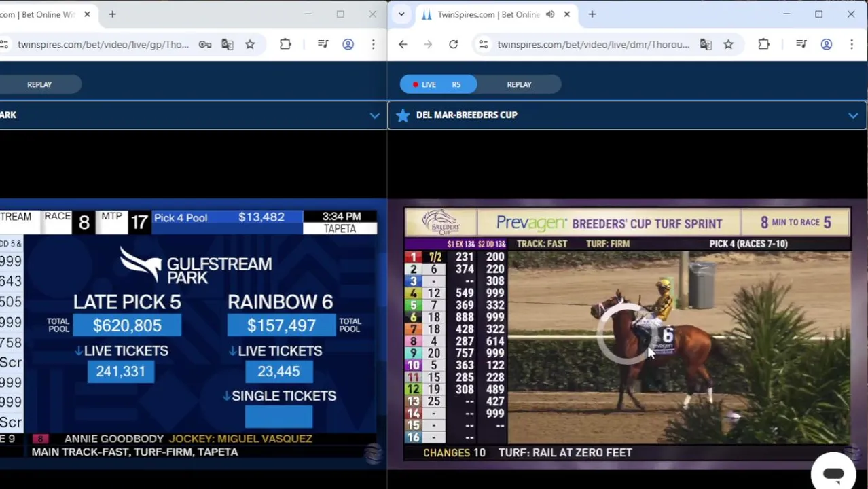Open profile avatar in left window toolbar

(x=348, y=44)
